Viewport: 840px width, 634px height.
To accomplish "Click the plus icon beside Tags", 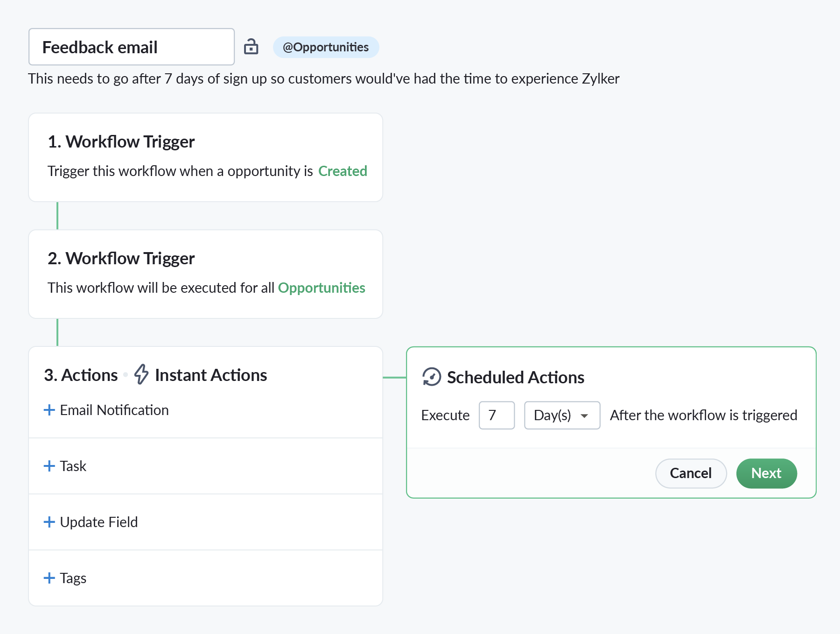I will coord(49,578).
